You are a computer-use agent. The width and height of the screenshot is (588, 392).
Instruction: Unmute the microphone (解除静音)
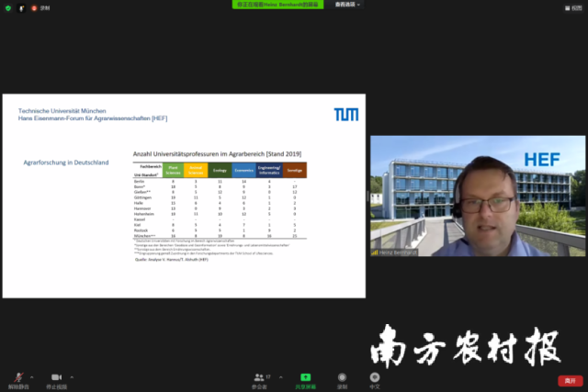pos(15,378)
